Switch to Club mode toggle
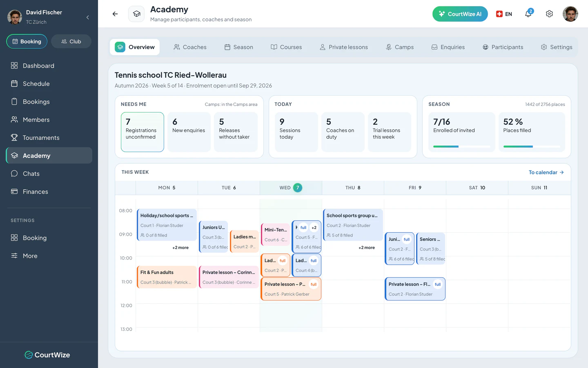 tap(71, 41)
